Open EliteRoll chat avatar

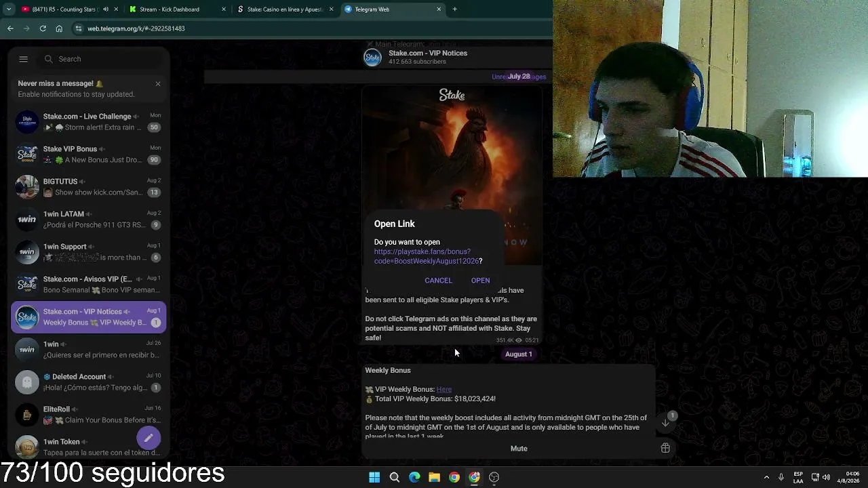pos(27,415)
